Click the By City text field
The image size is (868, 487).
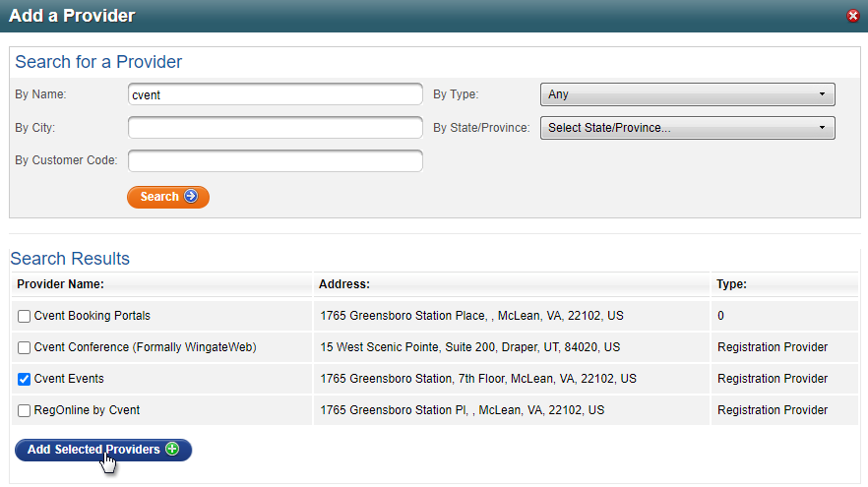tap(276, 128)
